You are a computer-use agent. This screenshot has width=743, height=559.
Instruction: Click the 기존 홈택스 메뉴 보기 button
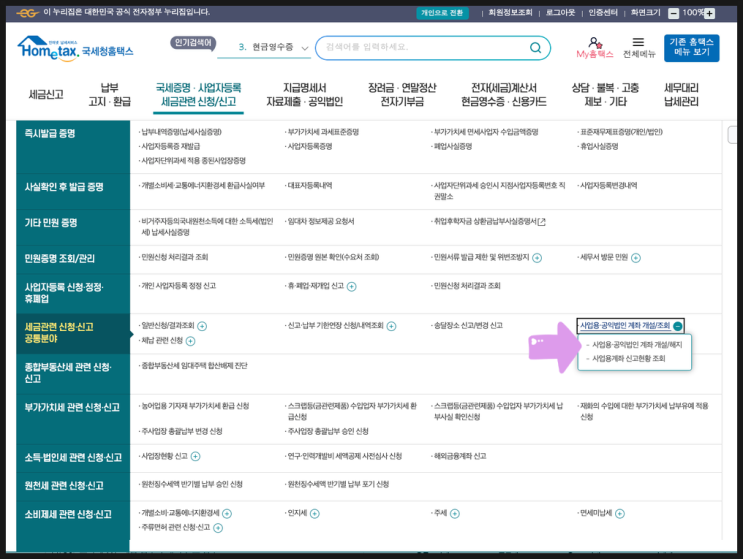(691, 48)
